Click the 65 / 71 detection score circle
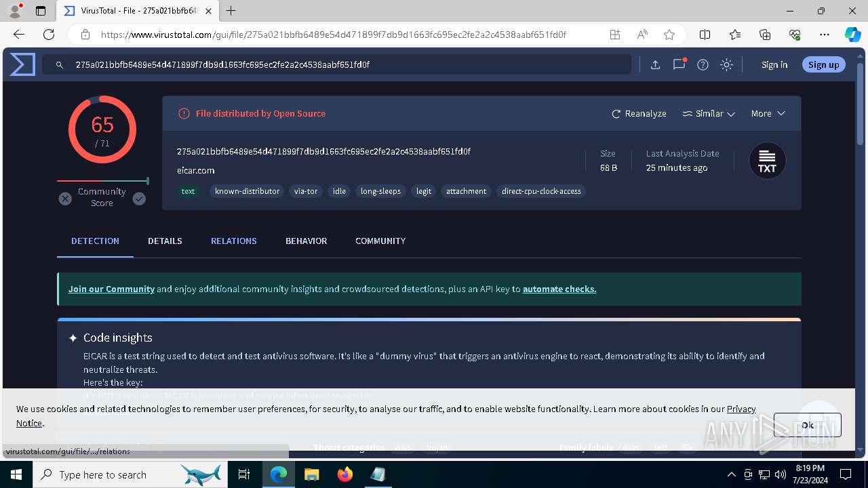This screenshot has width=868, height=488. [x=102, y=129]
